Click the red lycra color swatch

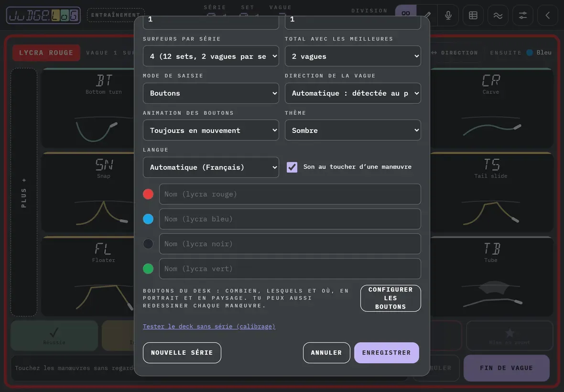tap(148, 194)
